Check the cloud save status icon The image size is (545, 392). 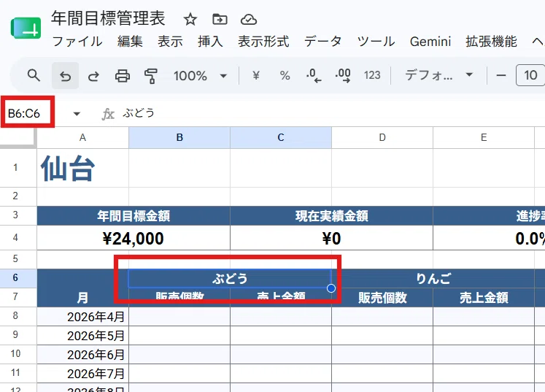[x=249, y=20]
